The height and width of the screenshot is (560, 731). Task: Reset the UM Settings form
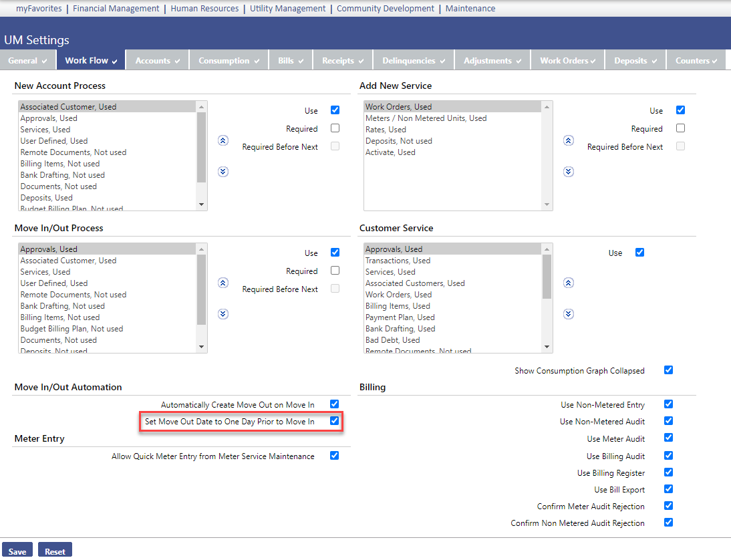(55, 550)
